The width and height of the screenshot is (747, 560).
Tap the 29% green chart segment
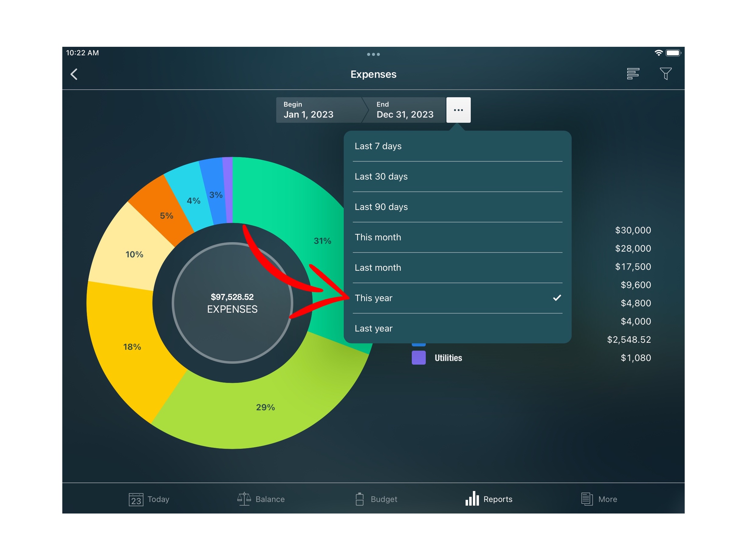(x=265, y=407)
